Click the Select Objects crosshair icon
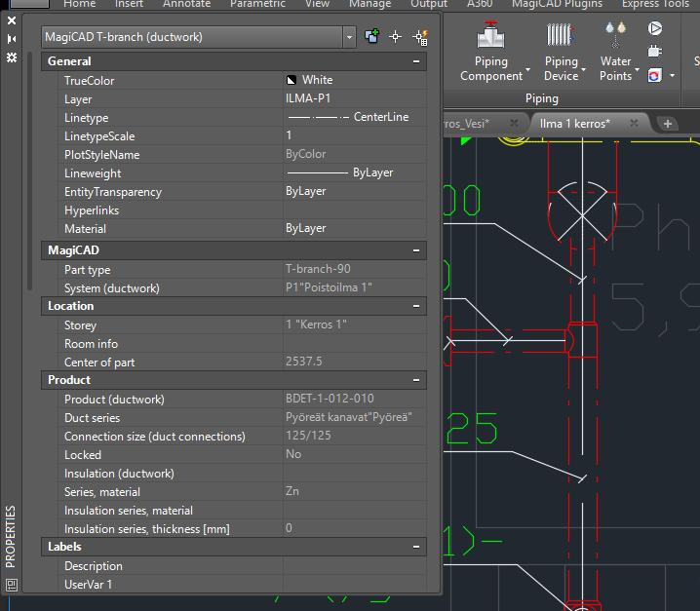Screen dimensions: 700x611 (x=395, y=37)
